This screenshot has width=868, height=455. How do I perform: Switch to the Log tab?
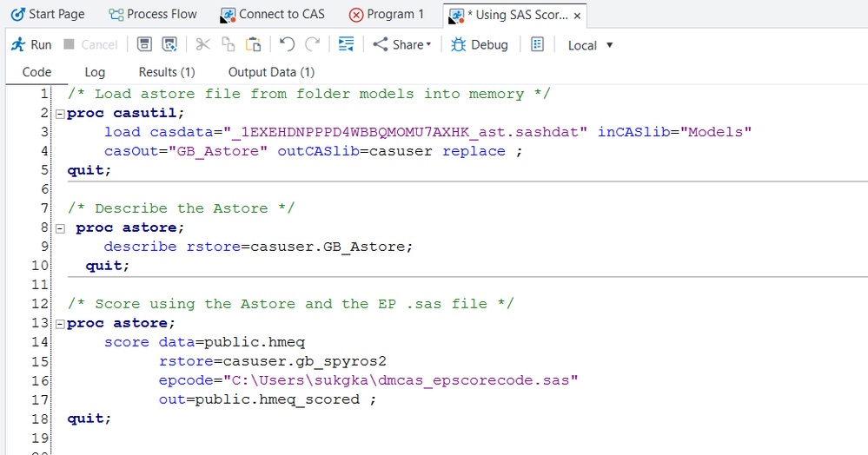[95, 72]
